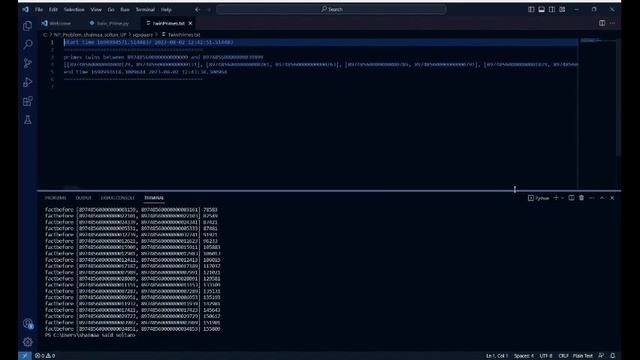Viewport: 640px width, 360px height.
Task: Open the Go menu
Action: (x=111, y=9)
